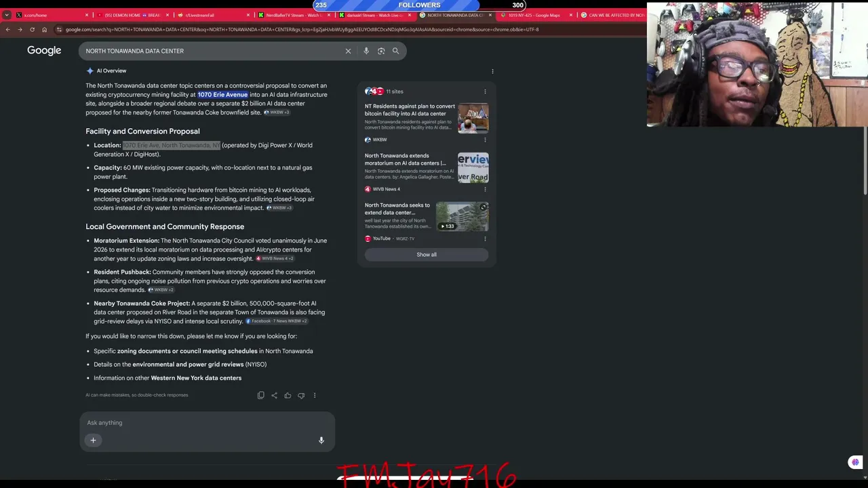
Task: Go forward in browser history
Action: click(x=20, y=30)
